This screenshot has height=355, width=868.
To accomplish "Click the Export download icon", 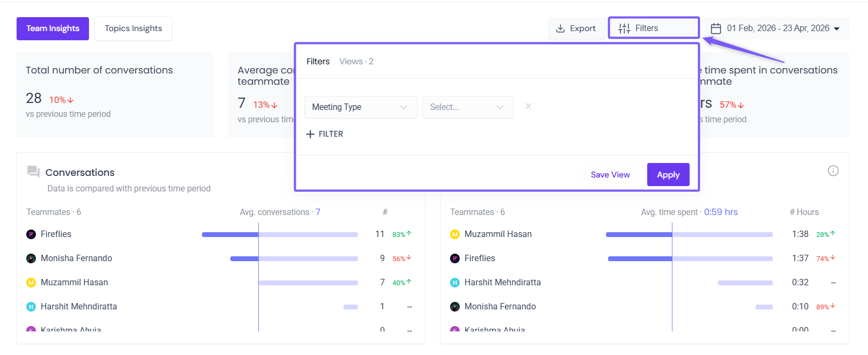I will click(560, 28).
